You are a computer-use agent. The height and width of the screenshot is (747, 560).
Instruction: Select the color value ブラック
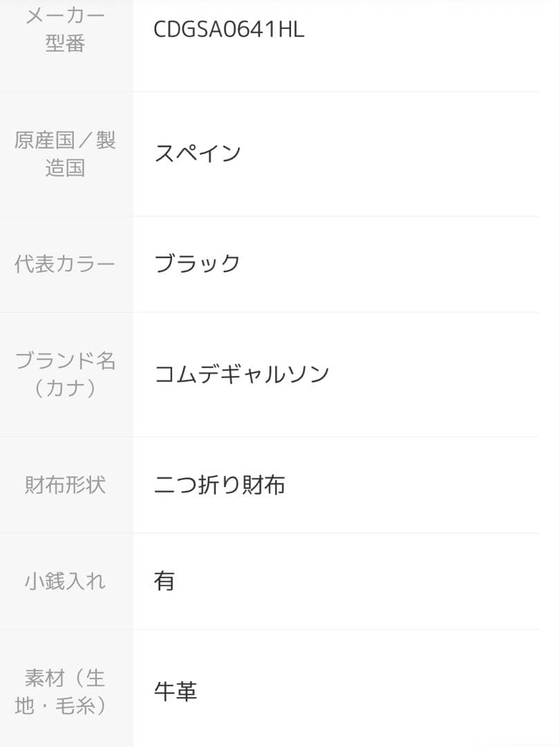(197, 264)
